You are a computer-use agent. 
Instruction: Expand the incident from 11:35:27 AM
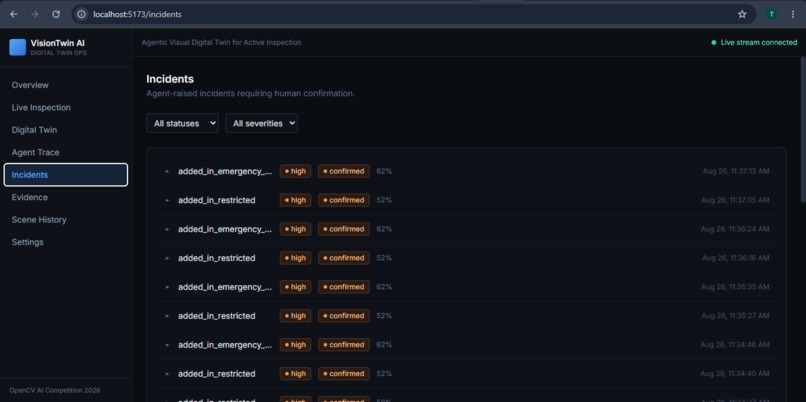pyautogui.click(x=167, y=316)
